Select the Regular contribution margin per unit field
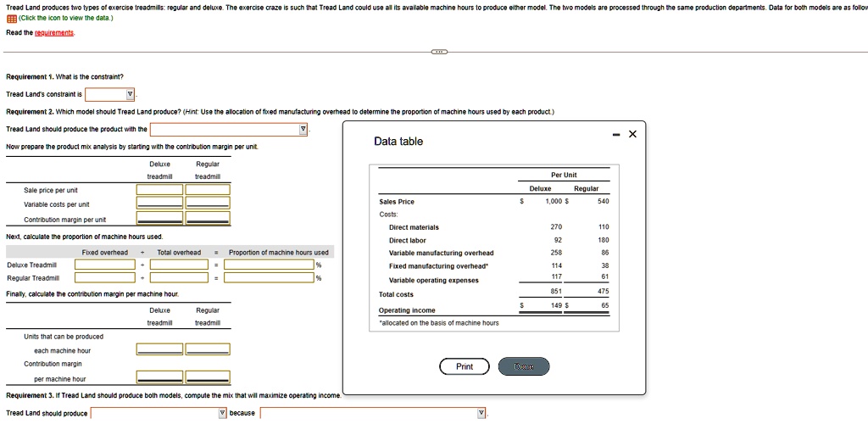 click(x=208, y=219)
